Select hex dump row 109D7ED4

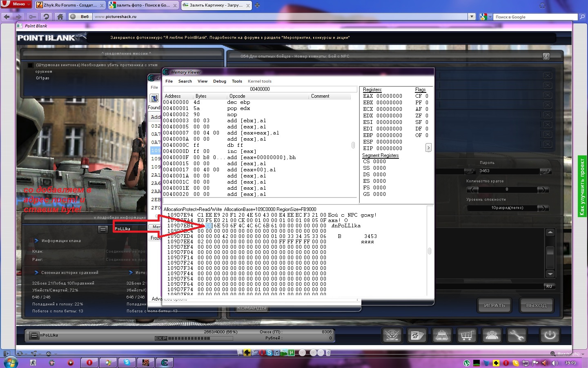click(x=272, y=236)
